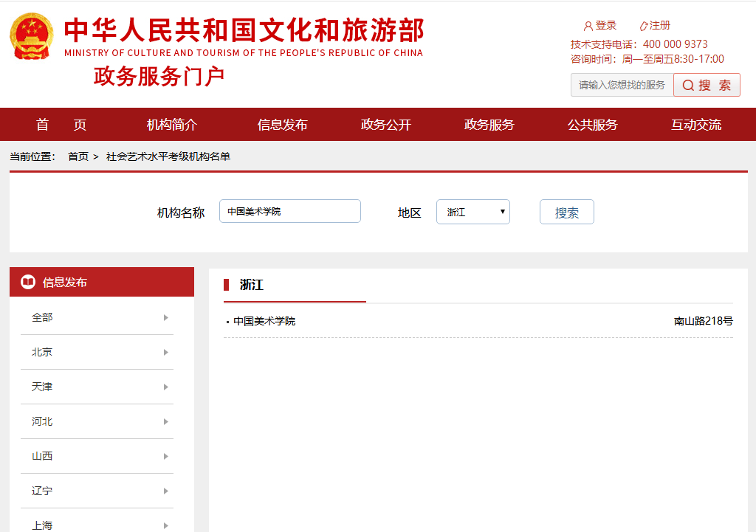Open the 中国美术学院 result link
This screenshot has width=756, height=532.
click(264, 321)
